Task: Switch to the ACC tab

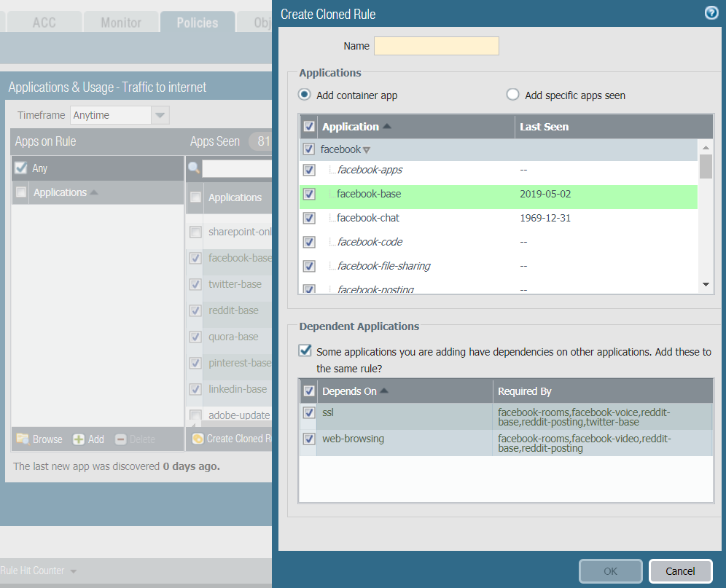Action: (44, 23)
